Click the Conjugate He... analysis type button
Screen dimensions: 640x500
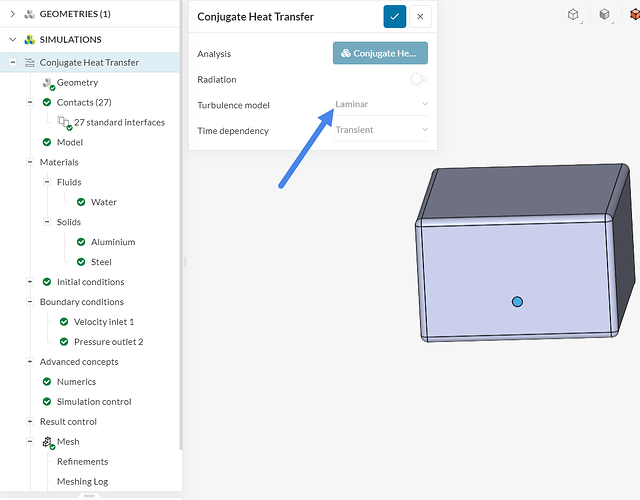tap(380, 53)
